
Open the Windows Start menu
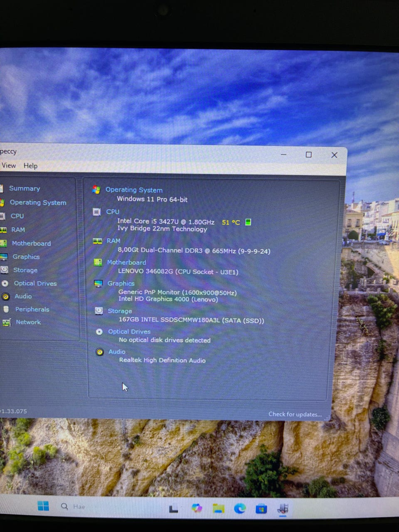[x=43, y=506]
